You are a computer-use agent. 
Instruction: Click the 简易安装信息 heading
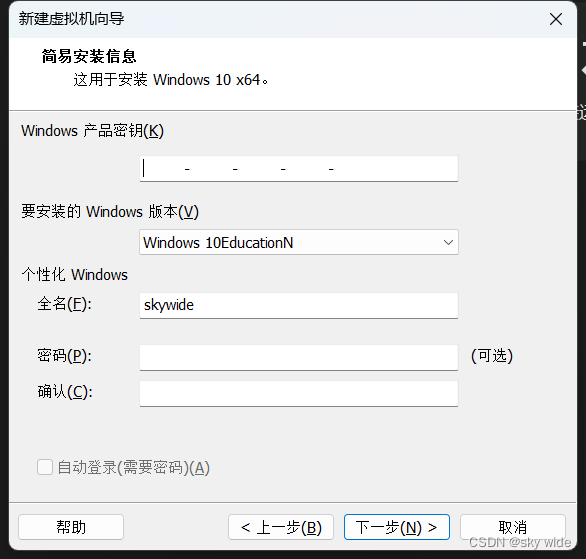[x=89, y=56]
